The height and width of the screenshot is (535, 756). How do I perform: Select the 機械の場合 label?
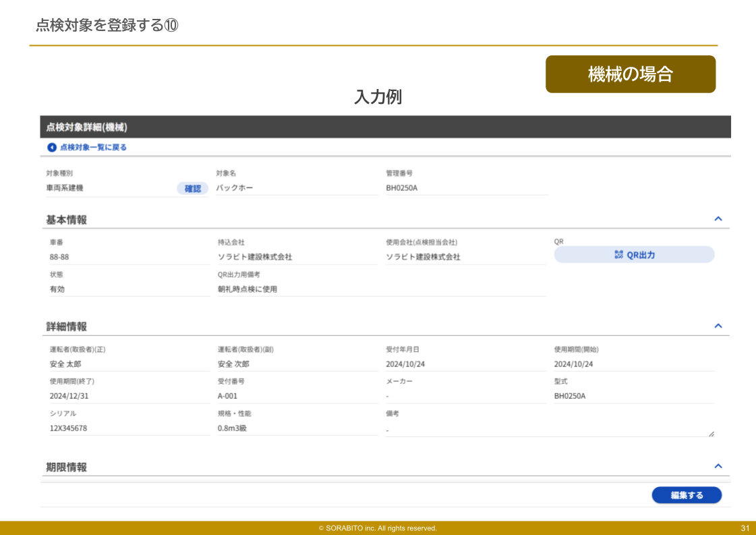[x=631, y=74]
